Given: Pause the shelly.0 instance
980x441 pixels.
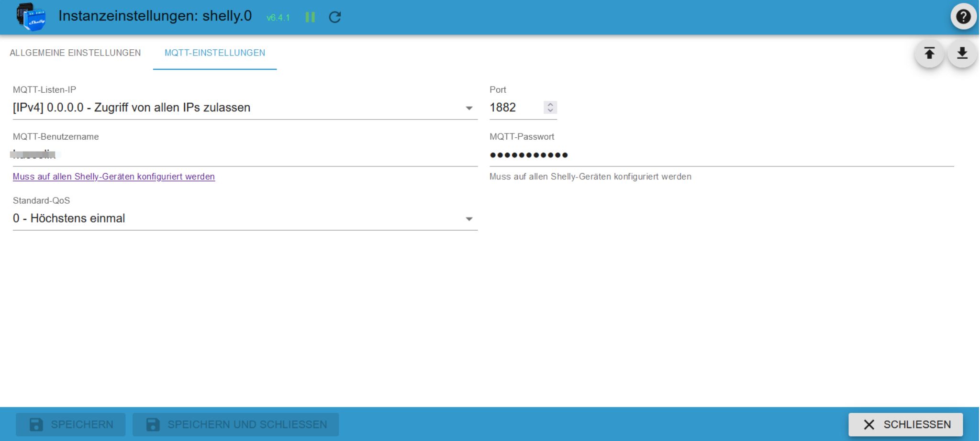Looking at the screenshot, I should [310, 17].
